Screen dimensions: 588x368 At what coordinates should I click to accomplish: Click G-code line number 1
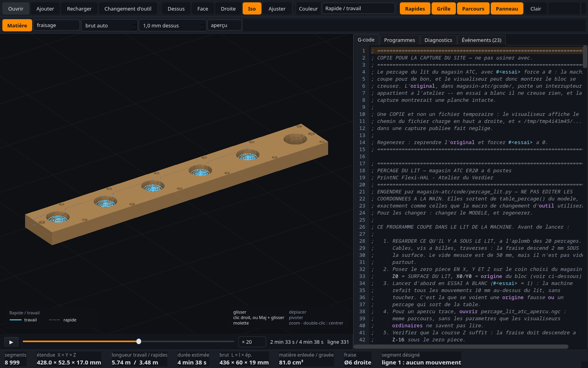[x=363, y=51]
